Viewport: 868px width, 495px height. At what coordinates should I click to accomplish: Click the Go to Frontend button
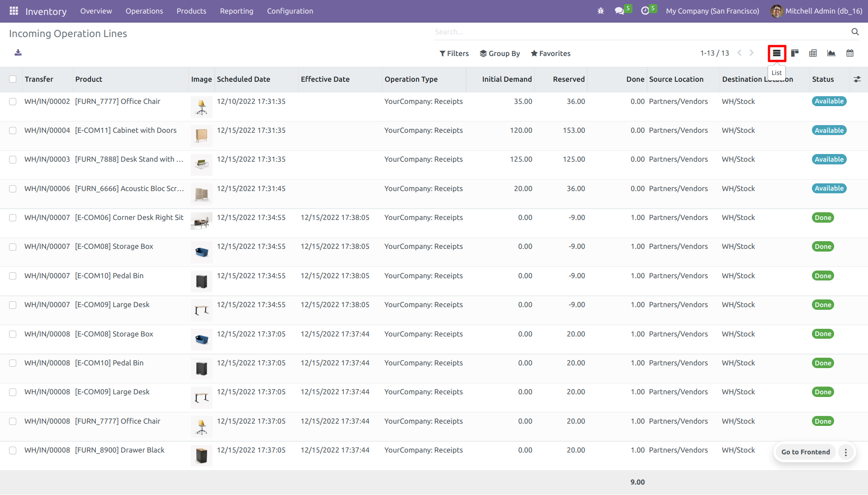point(806,452)
